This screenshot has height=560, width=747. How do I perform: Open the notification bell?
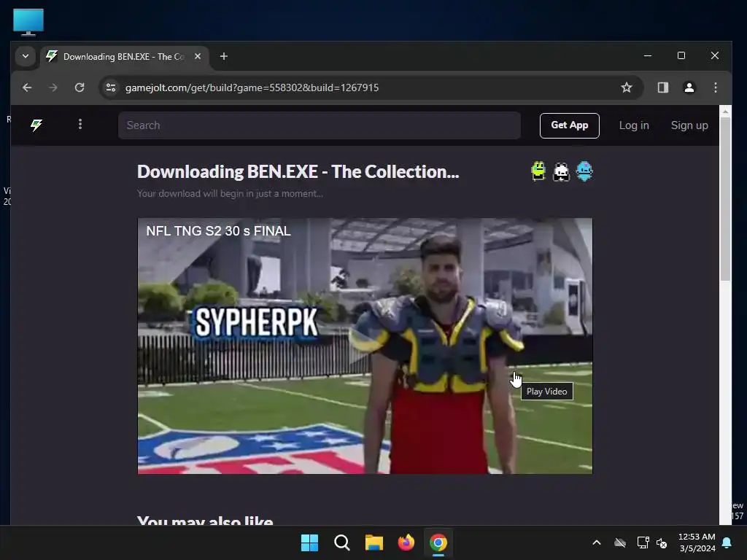click(727, 542)
